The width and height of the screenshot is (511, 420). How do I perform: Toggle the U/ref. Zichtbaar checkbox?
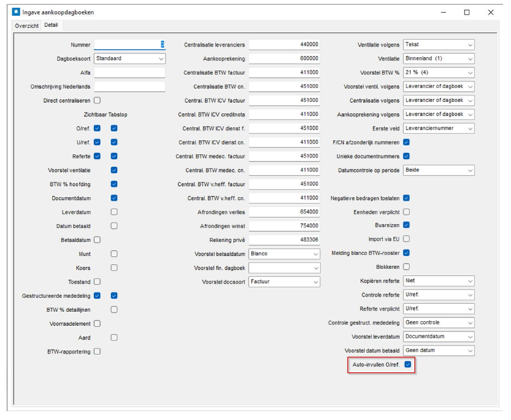pyautogui.click(x=97, y=142)
